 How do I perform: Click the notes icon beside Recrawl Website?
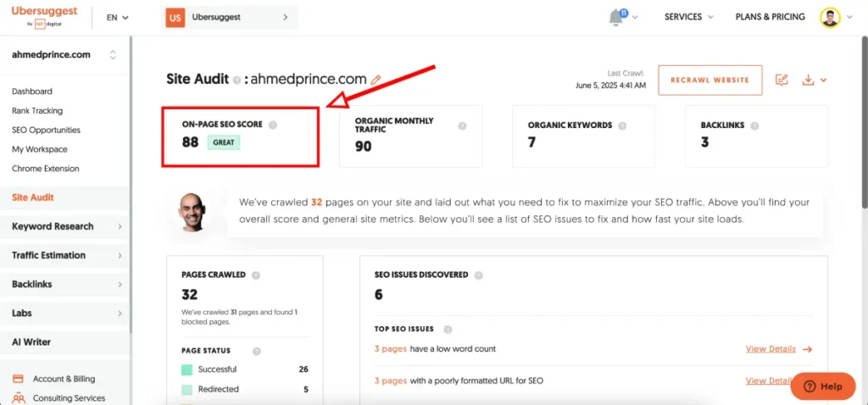[x=782, y=80]
